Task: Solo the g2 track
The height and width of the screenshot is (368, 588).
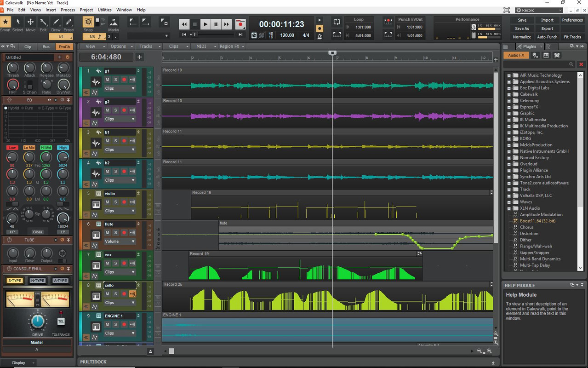Action: pos(115,110)
